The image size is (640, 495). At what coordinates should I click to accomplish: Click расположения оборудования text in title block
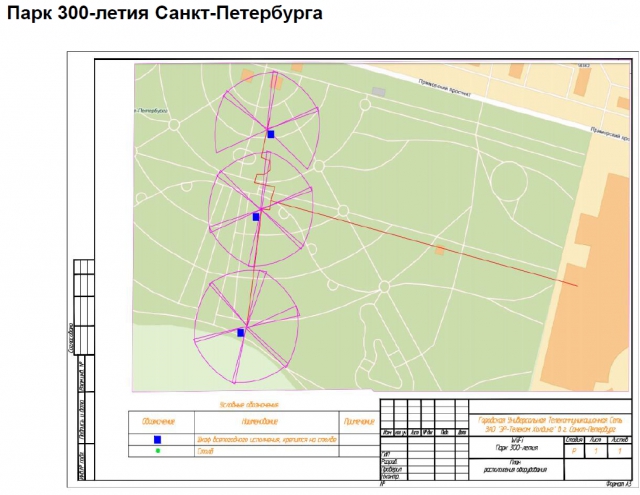(515, 470)
